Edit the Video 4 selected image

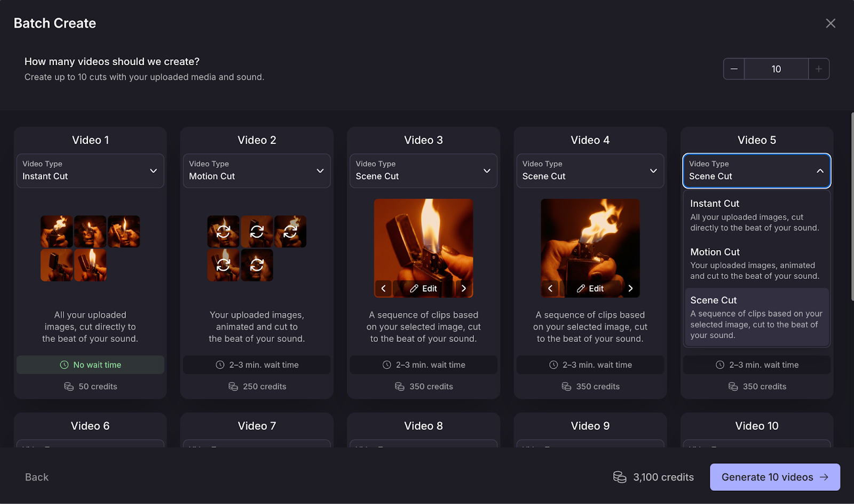(x=590, y=289)
